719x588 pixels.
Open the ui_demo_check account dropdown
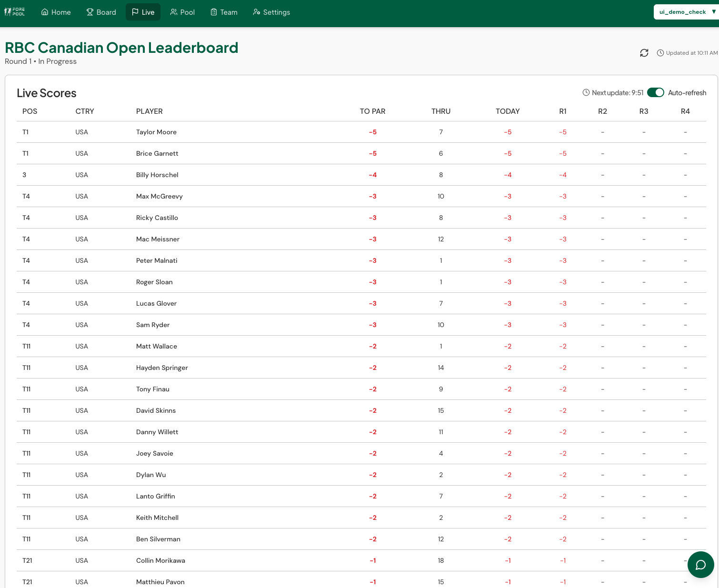coord(686,12)
